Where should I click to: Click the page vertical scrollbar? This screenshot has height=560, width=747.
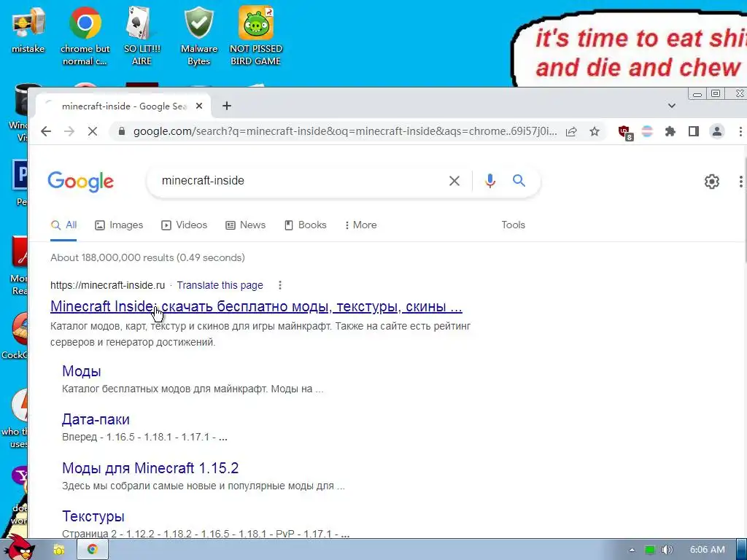click(744, 209)
